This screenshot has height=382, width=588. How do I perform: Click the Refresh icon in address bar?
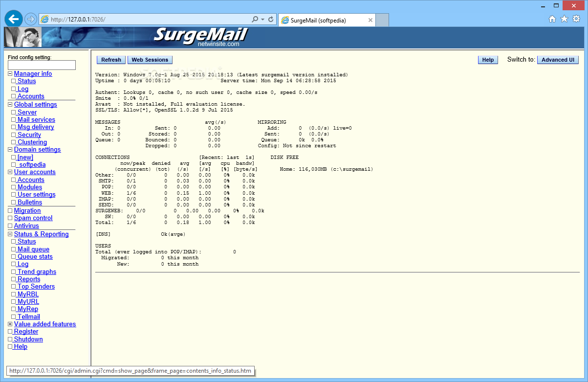[271, 20]
